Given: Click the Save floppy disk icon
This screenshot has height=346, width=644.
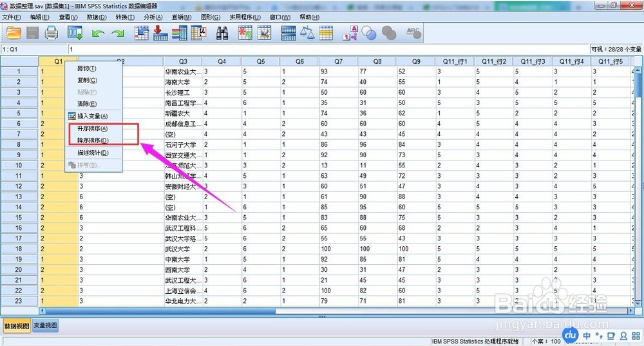Looking at the screenshot, I should pyautogui.click(x=32, y=33).
